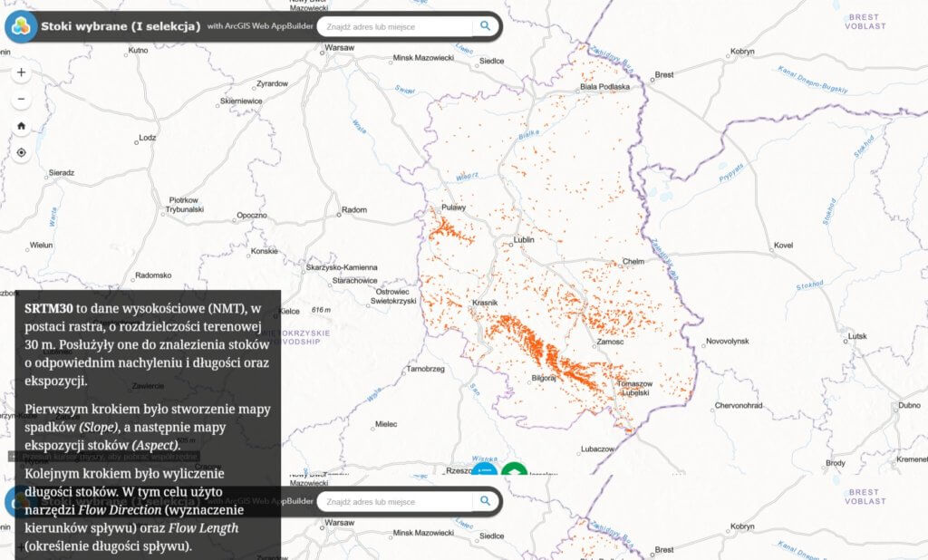Click the Lublin city label on map

tap(524, 240)
